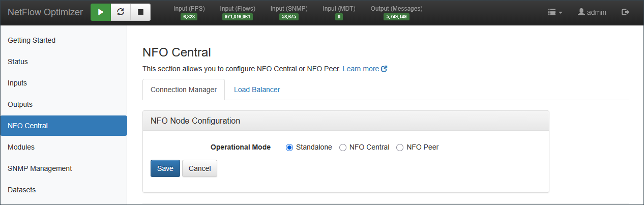Screen dimensions: 644x205
Task: Click the green Start play button
Action: 101,12
